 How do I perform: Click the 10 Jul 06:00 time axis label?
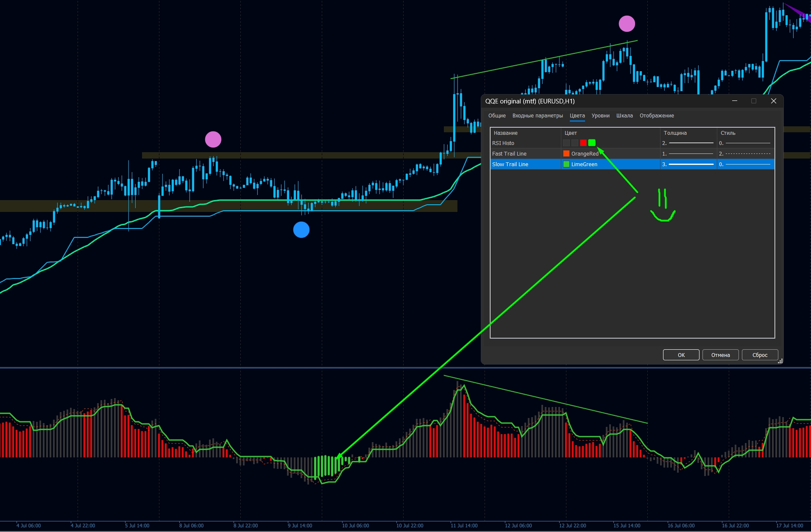pyautogui.click(x=356, y=526)
